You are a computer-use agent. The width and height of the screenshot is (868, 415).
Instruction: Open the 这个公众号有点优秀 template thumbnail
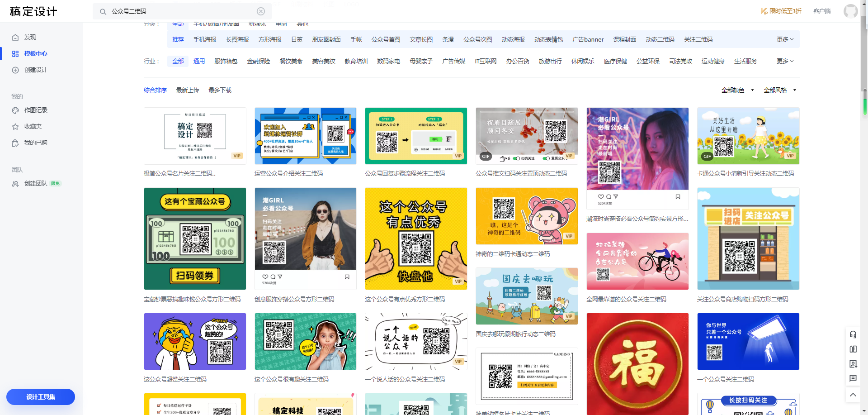coord(416,239)
